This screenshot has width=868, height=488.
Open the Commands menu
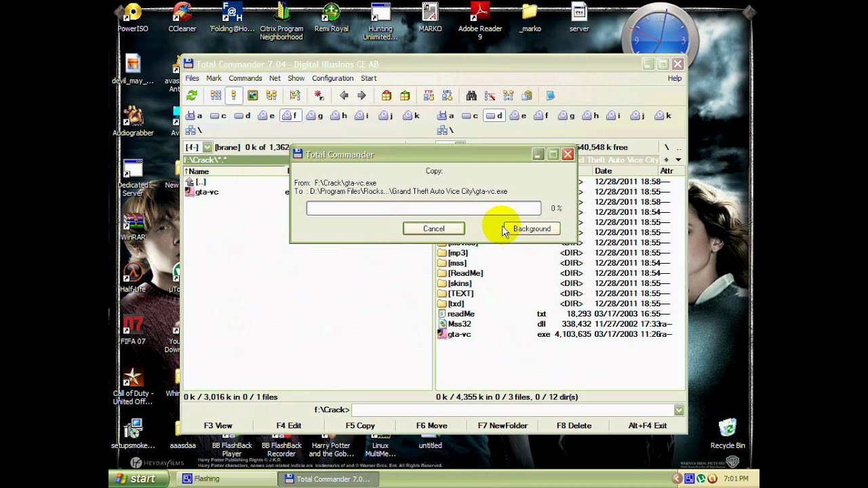[245, 78]
